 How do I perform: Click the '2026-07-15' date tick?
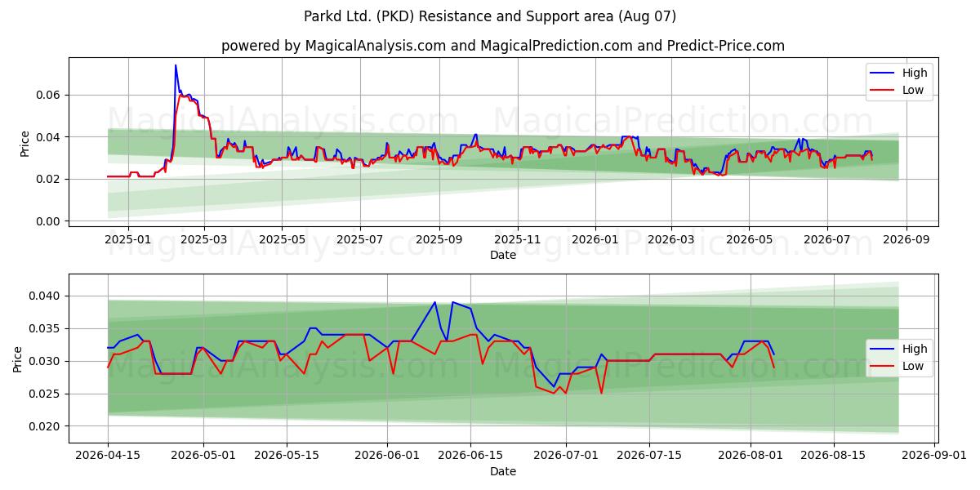649,457
